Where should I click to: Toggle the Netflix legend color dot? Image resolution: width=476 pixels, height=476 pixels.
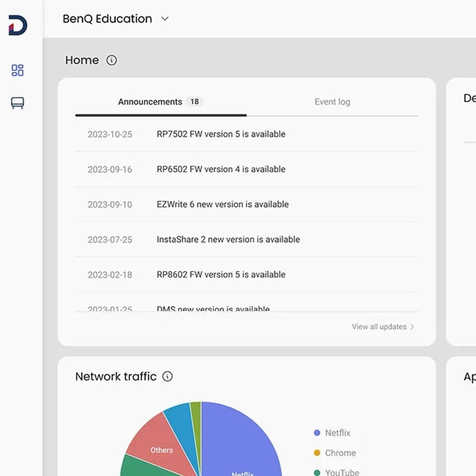coord(317,433)
